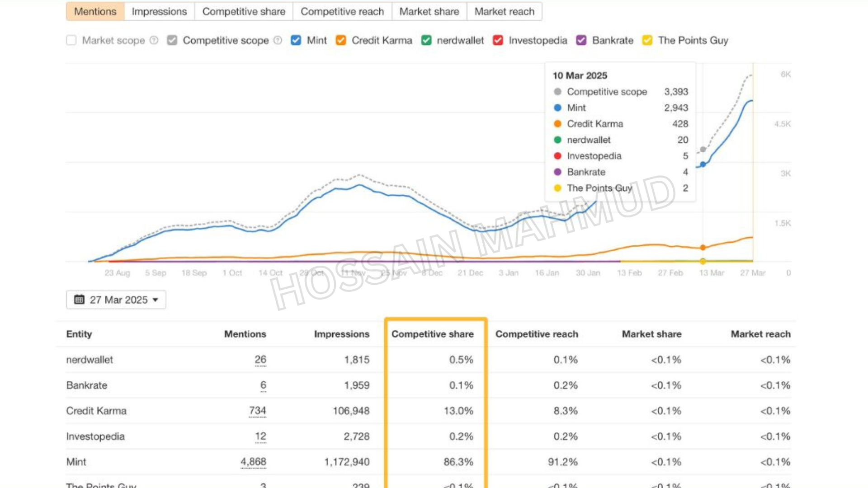Image resolution: width=868 pixels, height=488 pixels.
Task: Sort by Competitive share column header
Action: coord(433,334)
